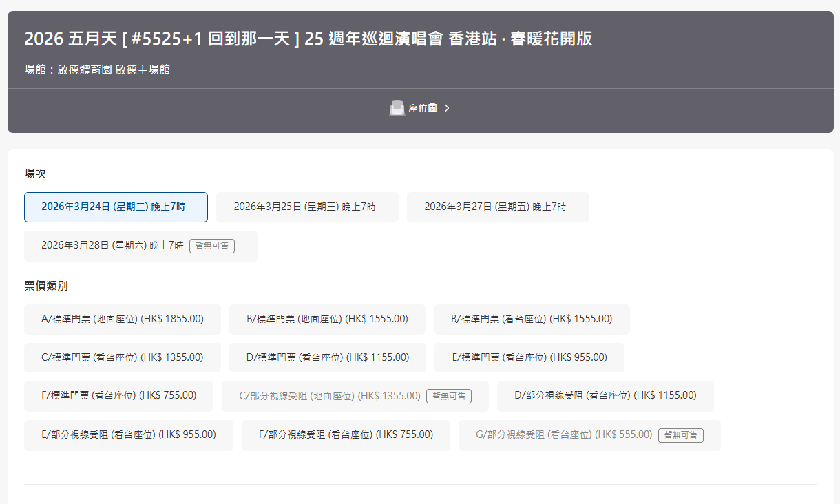Screen dimensions: 840x504
Task: Expand seat map chevron arrow
Action: (447, 108)
